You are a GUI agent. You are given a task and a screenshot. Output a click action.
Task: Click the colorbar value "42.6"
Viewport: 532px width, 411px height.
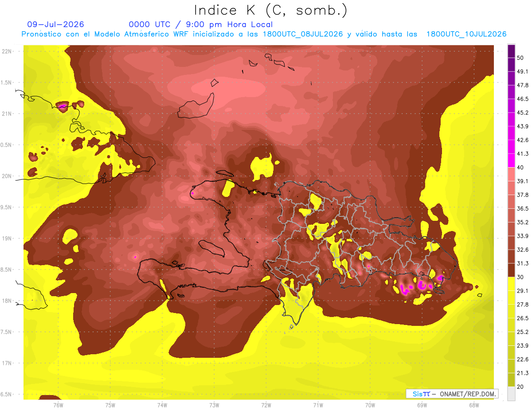(523, 141)
